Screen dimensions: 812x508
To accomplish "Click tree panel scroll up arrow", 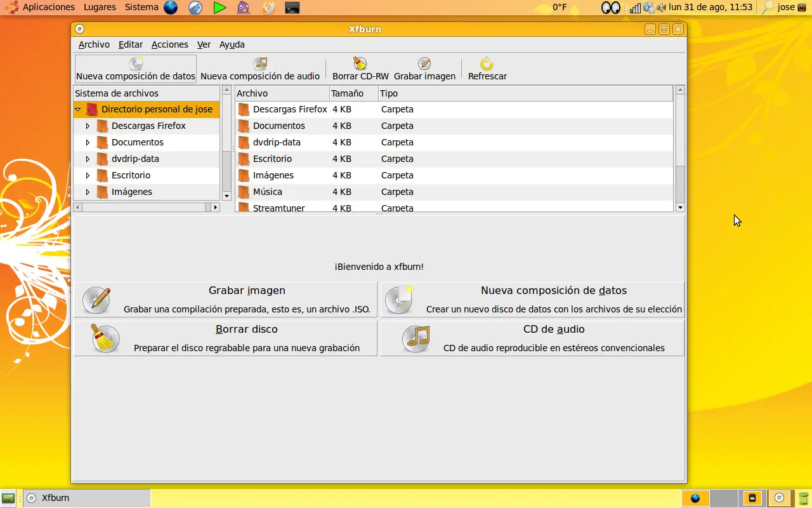I will coord(226,90).
